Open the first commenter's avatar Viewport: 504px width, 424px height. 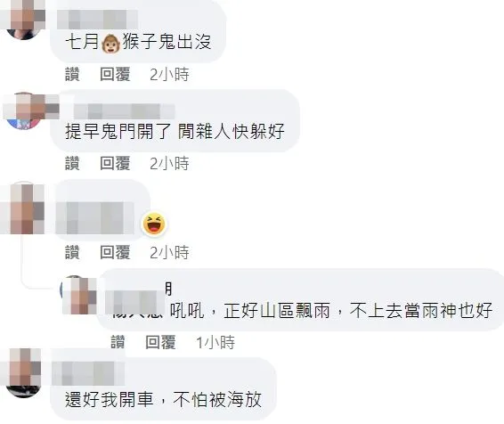(x=22, y=20)
